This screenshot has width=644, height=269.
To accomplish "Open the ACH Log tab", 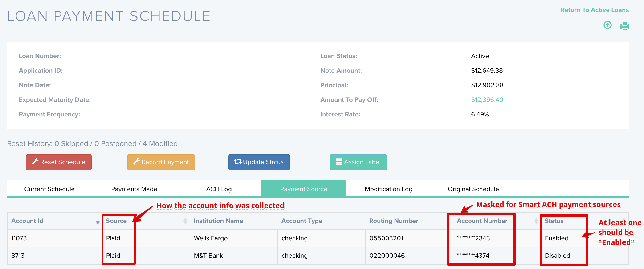I will pyautogui.click(x=219, y=189).
